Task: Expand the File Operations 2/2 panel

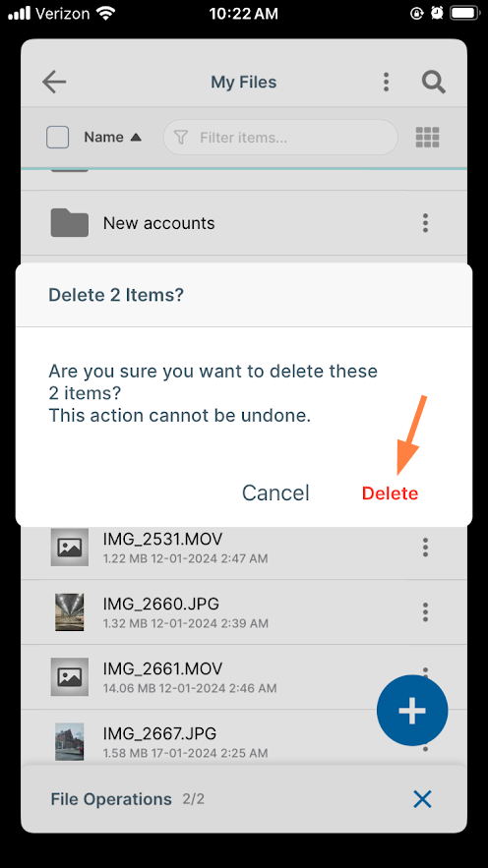Action: [127, 799]
